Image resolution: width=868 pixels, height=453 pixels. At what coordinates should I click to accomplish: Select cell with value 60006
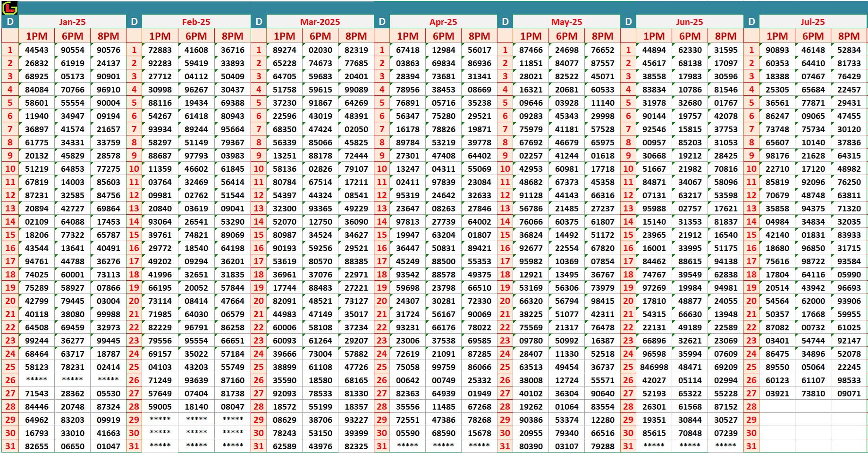click(285, 327)
